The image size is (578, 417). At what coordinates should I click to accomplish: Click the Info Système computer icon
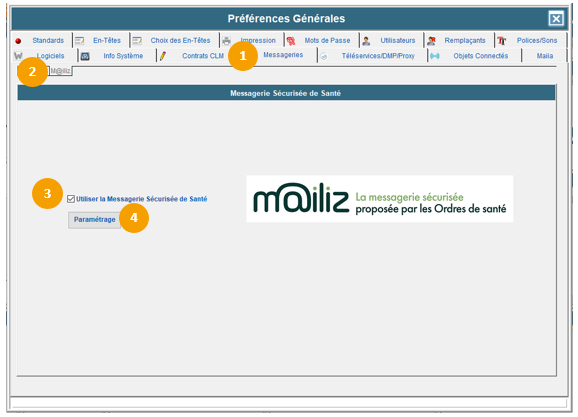(85, 56)
